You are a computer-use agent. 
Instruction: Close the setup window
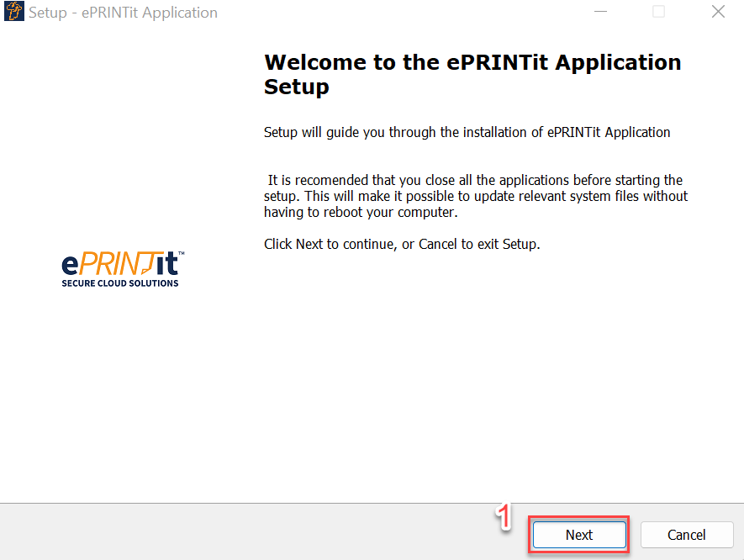coord(718,12)
